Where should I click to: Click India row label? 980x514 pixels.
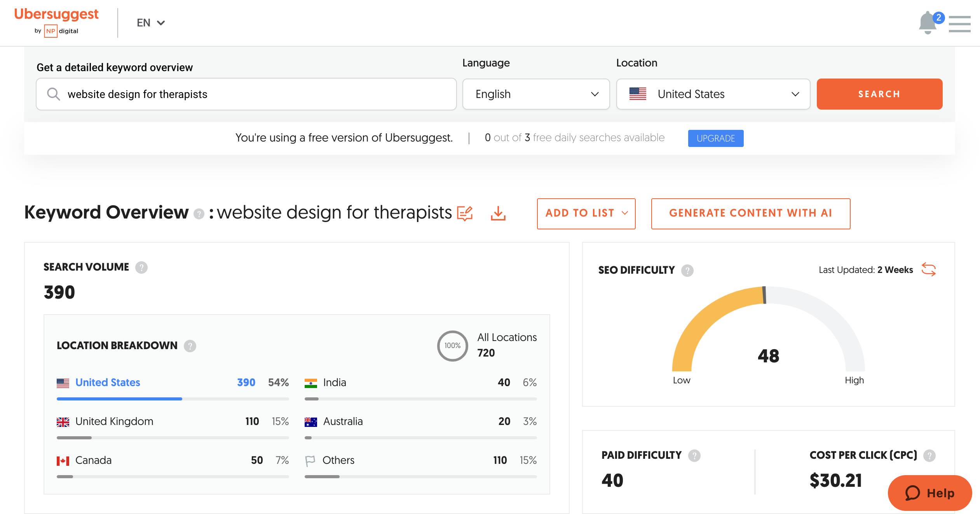click(x=335, y=383)
